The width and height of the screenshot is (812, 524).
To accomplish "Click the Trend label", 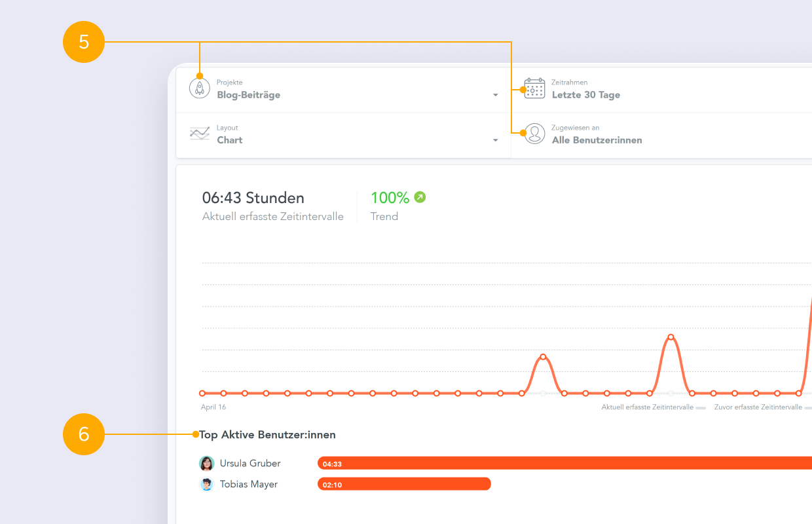I will pos(384,217).
